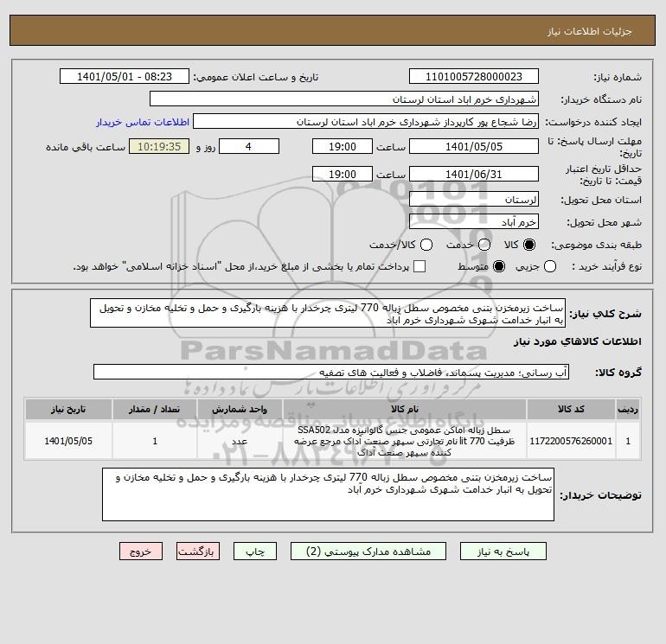The image size is (666, 644).
Task: Click the delivery city field خرم آباد
Action: (474, 221)
